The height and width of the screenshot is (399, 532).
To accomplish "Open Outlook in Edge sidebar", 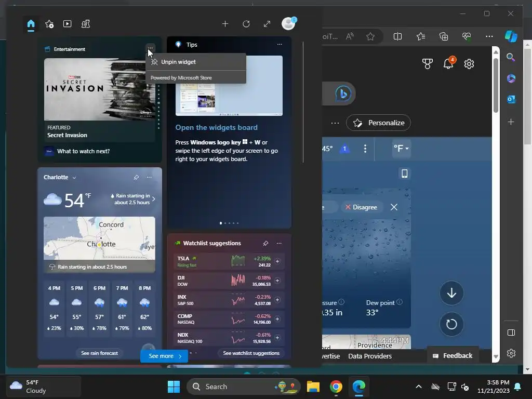I will (x=511, y=99).
